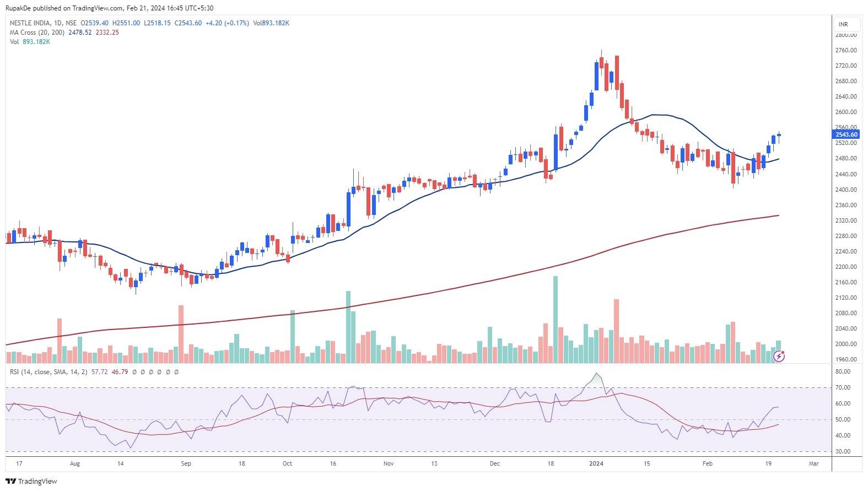
Task: Click the 2200.00 price axis label
Action: pos(846,267)
